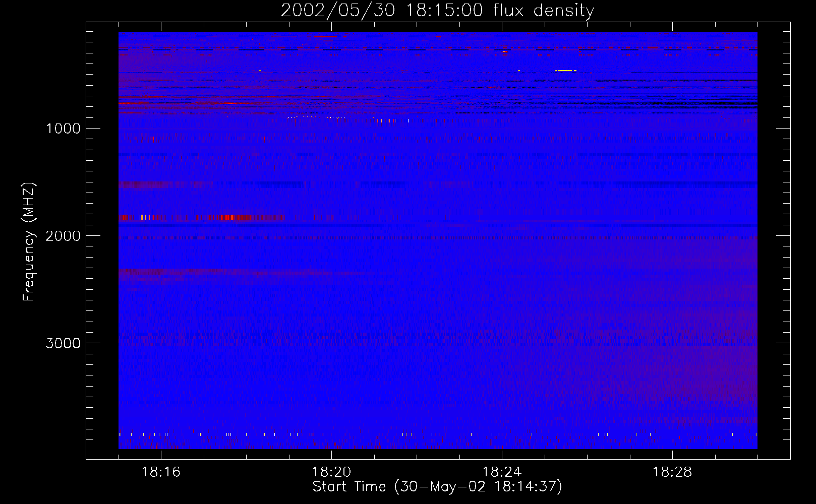Click the 18:20 time tick label
Viewport: 816px width, 504px height.
click(331, 472)
